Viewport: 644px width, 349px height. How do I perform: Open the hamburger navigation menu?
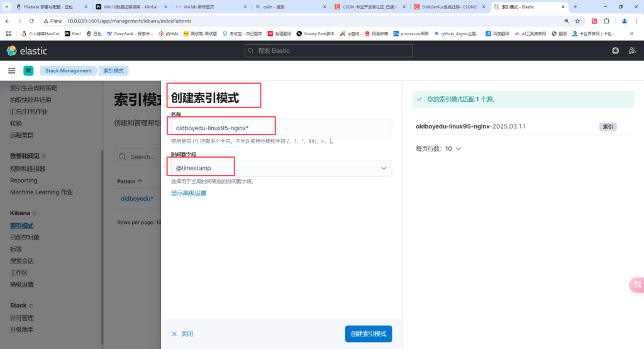11,71
